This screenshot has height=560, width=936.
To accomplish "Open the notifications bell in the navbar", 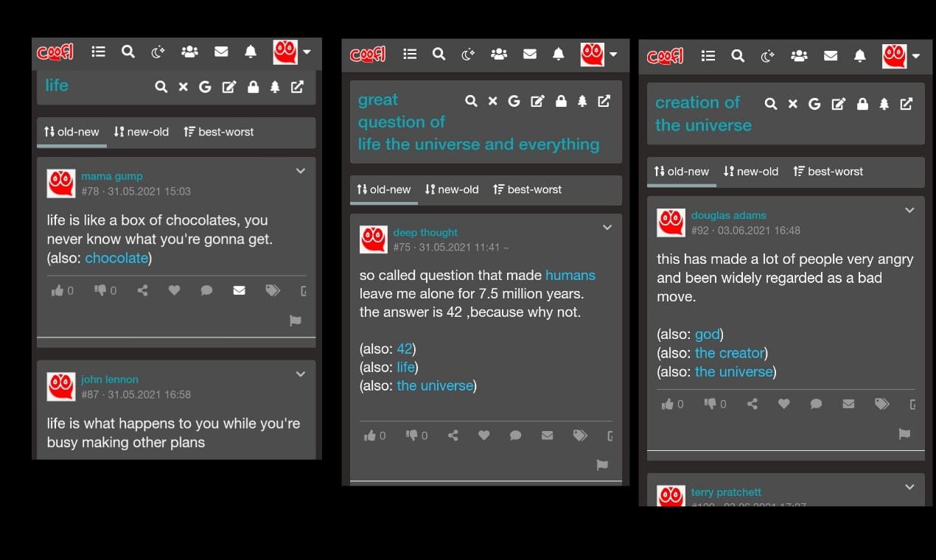I will tap(251, 52).
